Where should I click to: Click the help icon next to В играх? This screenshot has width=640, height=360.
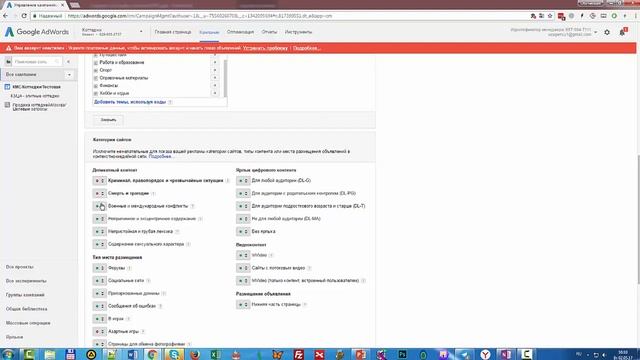(x=128, y=319)
